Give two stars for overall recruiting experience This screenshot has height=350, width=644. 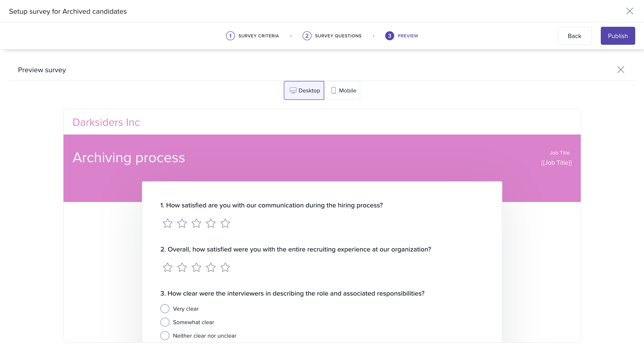click(182, 267)
